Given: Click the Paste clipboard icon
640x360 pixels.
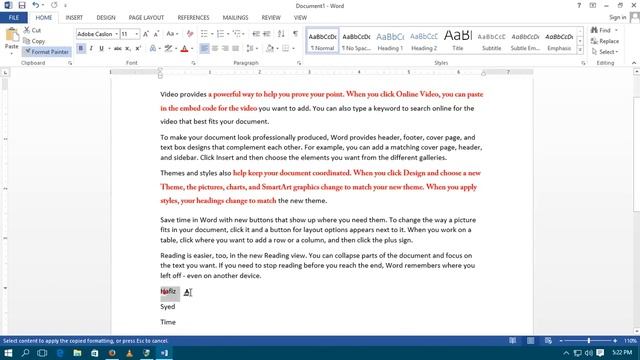Looking at the screenshot, I should [11, 35].
